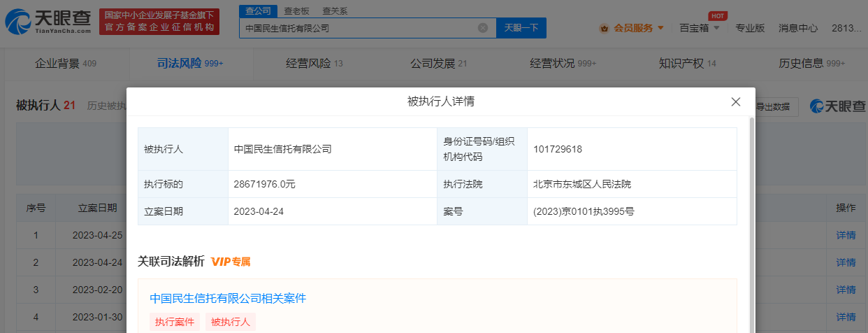
Task: Click the VIP专属 badge
Action: coord(231,262)
